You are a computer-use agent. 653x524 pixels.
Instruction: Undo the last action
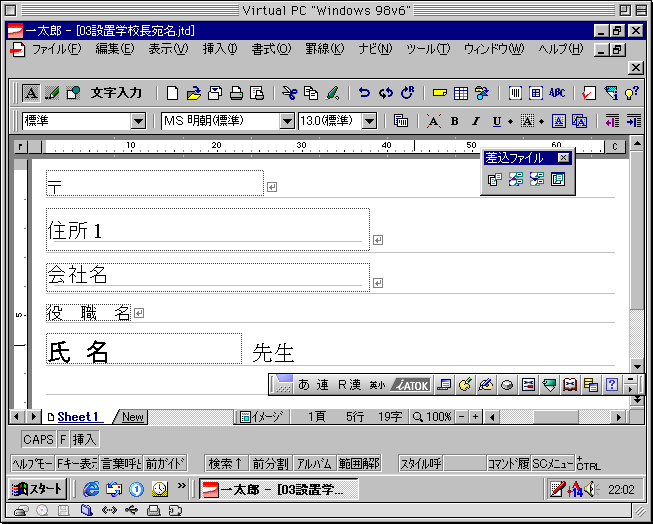click(364, 92)
